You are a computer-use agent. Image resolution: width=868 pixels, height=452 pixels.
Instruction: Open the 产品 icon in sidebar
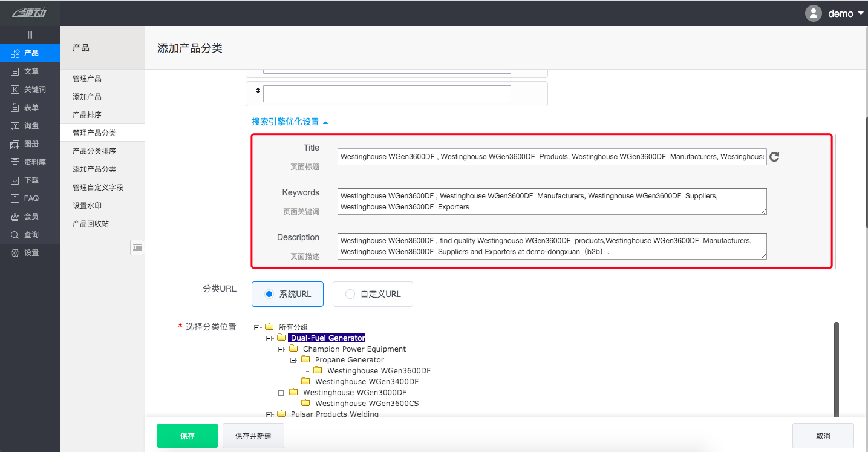(x=16, y=53)
